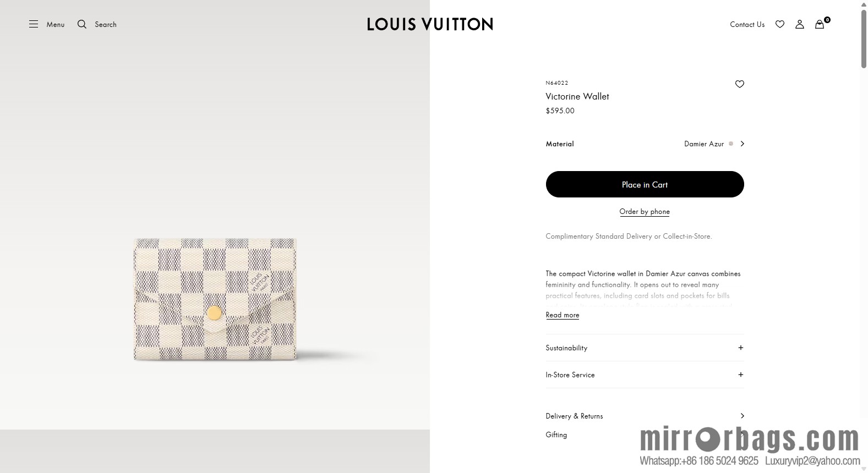Click the Order by phone link
Screen dimensions: 868x473
point(645,211)
